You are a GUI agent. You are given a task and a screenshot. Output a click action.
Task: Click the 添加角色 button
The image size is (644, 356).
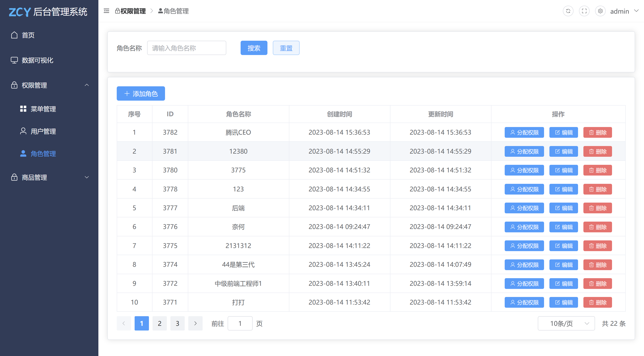coord(141,93)
